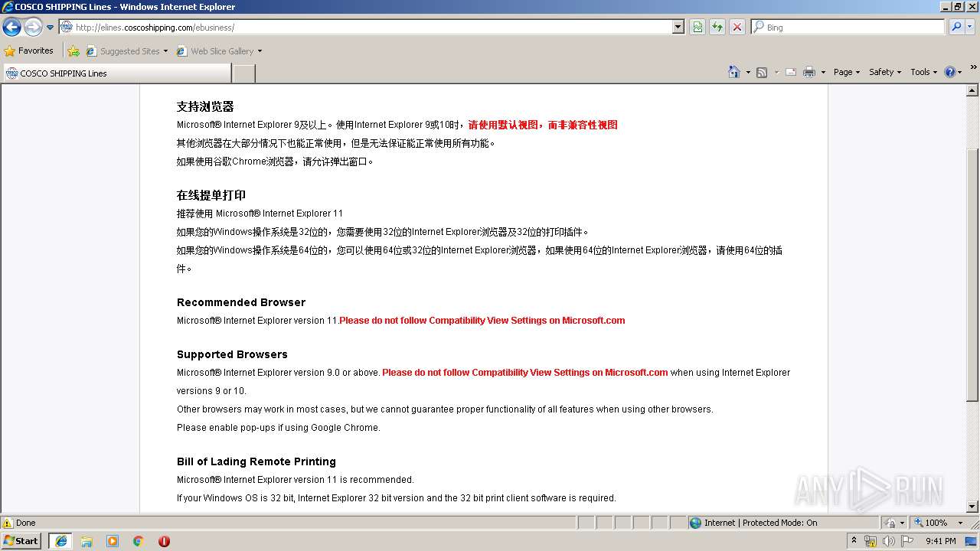The width and height of the screenshot is (980, 551).
Task: Click the 100% zoom level button
Action: click(932, 523)
